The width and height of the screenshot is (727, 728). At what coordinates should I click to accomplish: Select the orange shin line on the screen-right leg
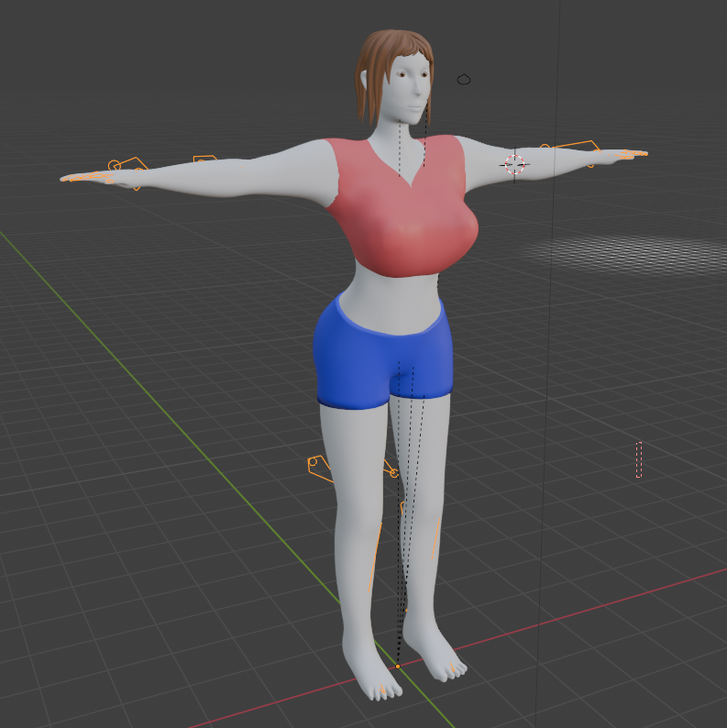[435, 538]
